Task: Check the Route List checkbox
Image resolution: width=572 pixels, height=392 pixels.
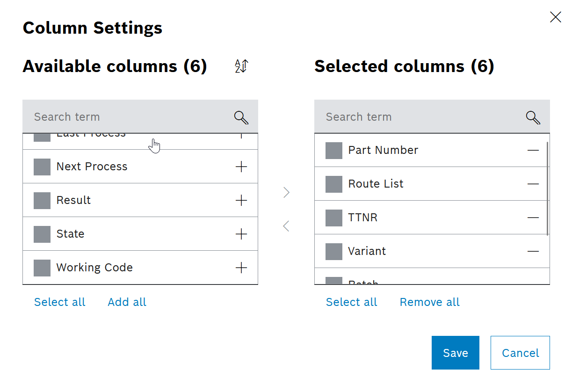Action: pos(333,184)
